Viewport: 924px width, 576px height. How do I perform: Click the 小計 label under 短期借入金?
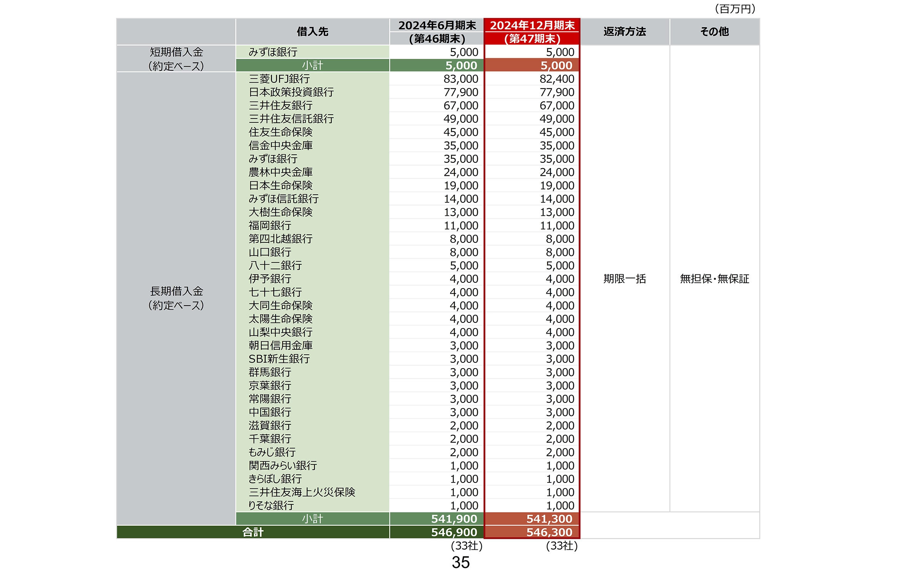coord(312,65)
